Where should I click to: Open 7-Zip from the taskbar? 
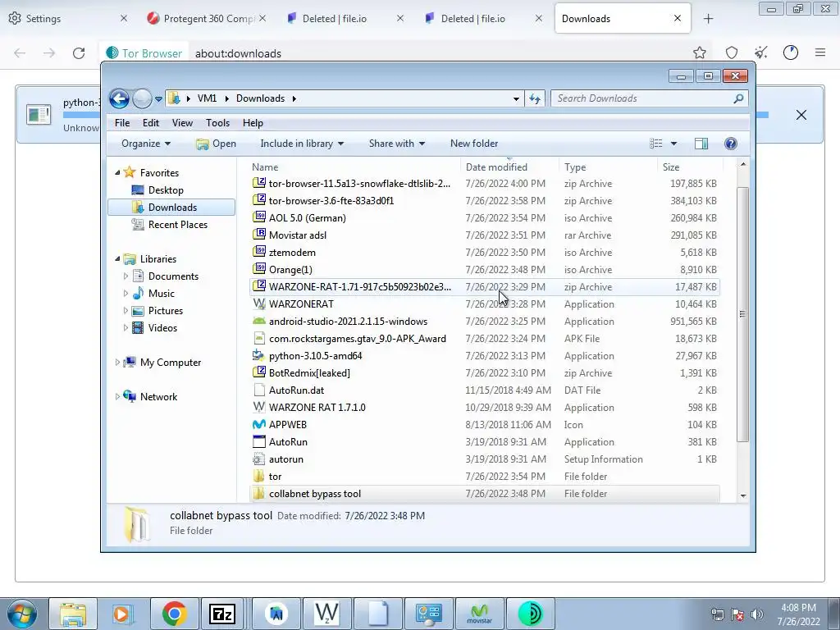coord(221,614)
